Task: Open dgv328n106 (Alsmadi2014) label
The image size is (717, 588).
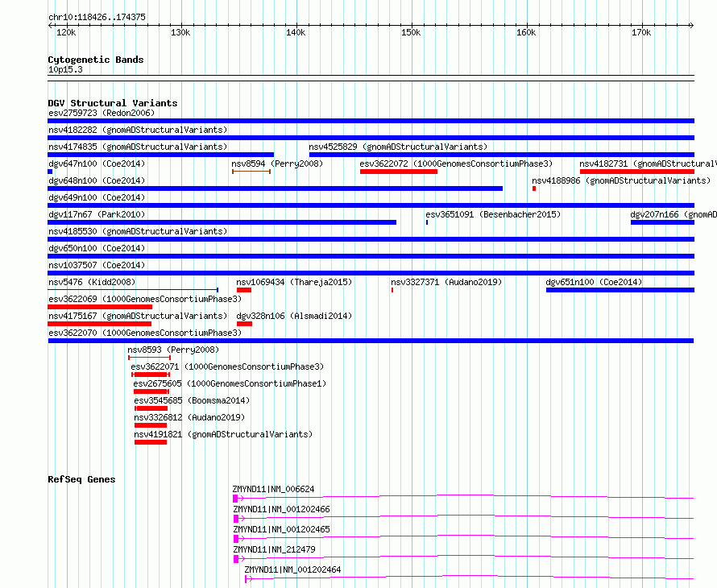Action: tap(294, 316)
